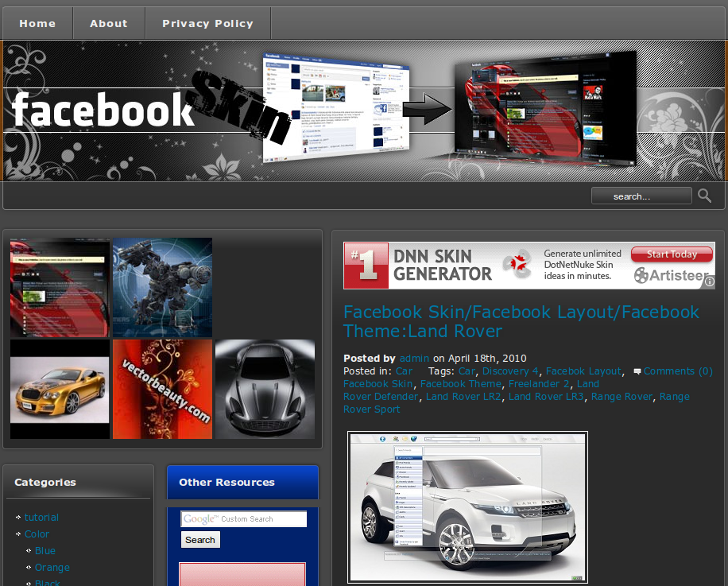Screen dimensions: 728x586
Task: Click the Start Today button on the ad
Action: click(x=672, y=254)
